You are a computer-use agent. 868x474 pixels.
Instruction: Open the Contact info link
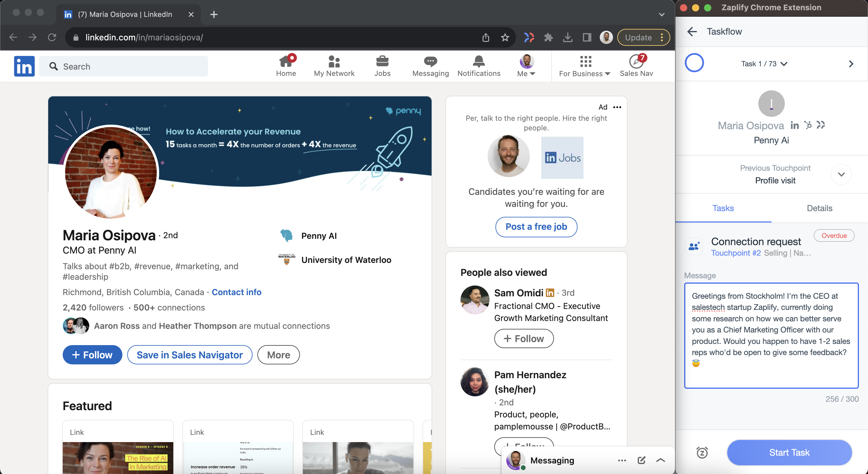(x=236, y=292)
